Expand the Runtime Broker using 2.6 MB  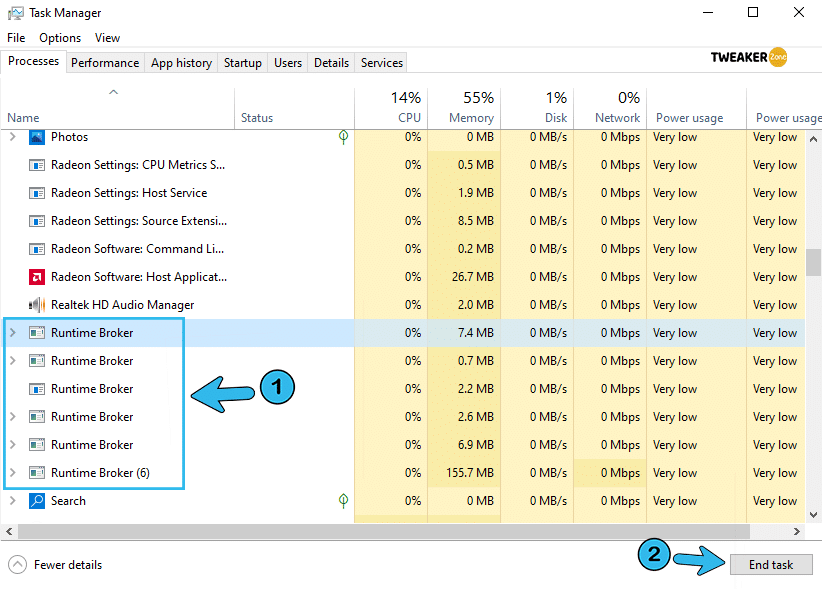13,417
